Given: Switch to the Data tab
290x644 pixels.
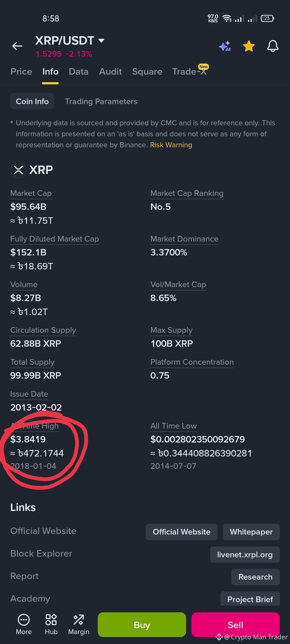Looking at the screenshot, I should [78, 72].
